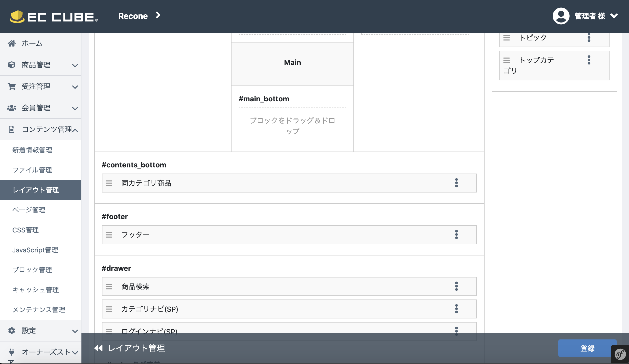Click drag handle of トップカテゴリ block
This screenshot has height=364, width=629.
coord(506,60)
